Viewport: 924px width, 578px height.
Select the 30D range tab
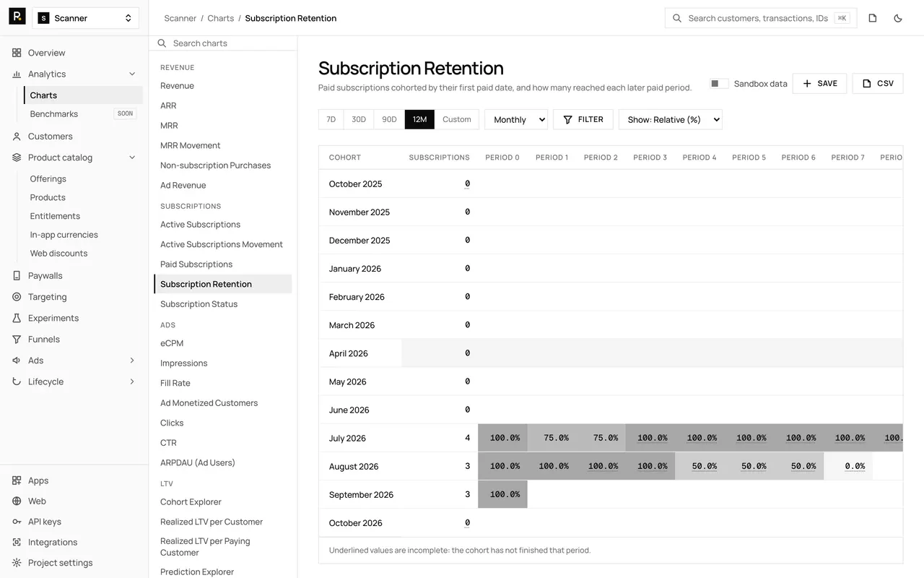[x=359, y=119]
